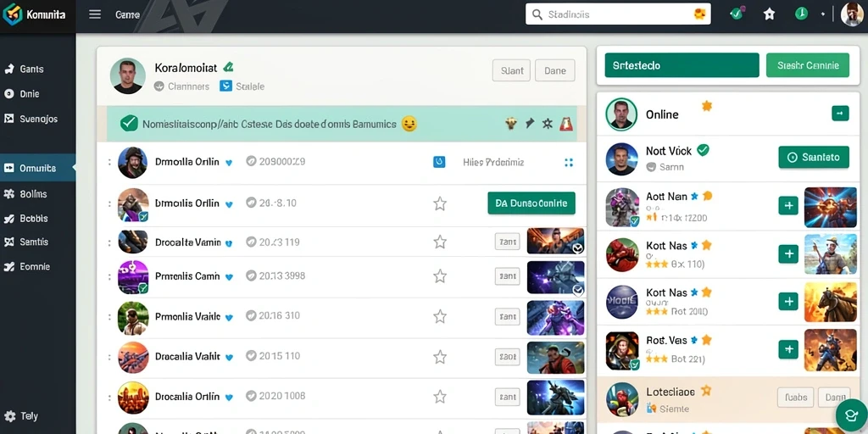868x434 pixels.
Task: Click the blue square icon in first row
Action: point(439,162)
